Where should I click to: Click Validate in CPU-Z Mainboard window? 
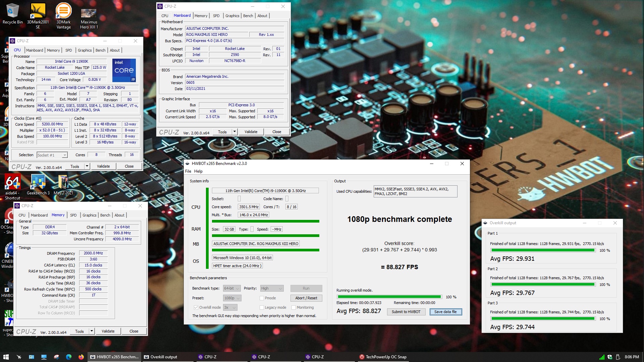pyautogui.click(x=251, y=132)
